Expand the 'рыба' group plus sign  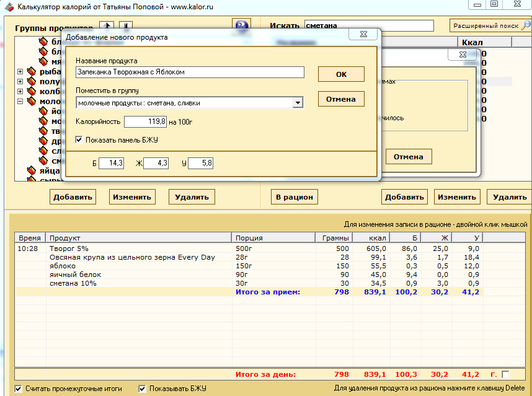[20, 71]
